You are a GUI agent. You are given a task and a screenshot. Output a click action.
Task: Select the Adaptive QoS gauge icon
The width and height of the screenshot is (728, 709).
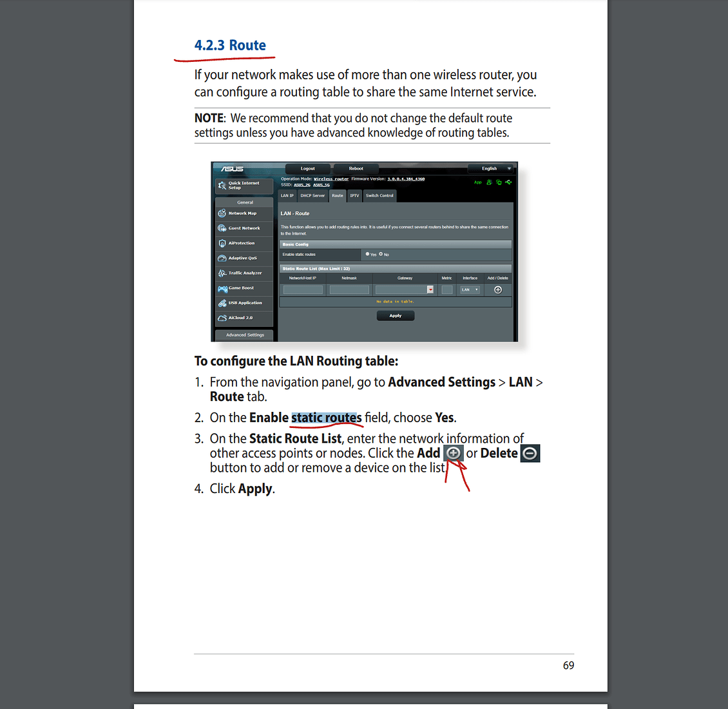(222, 258)
